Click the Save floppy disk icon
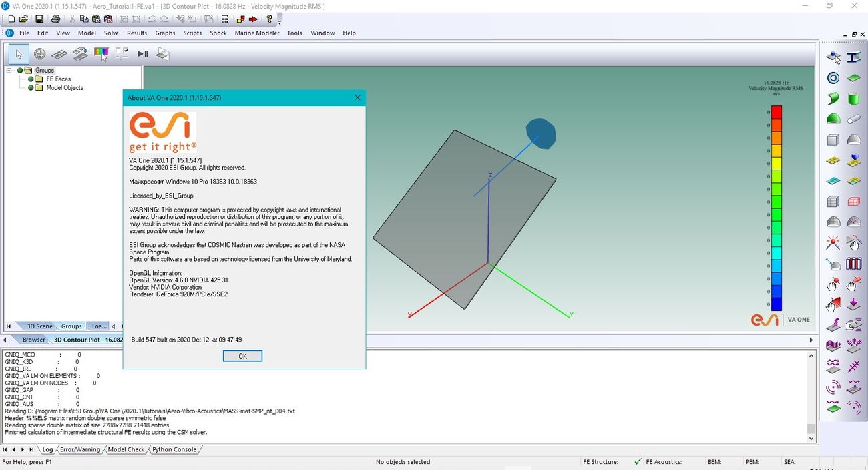868x470 pixels. pos(39,19)
